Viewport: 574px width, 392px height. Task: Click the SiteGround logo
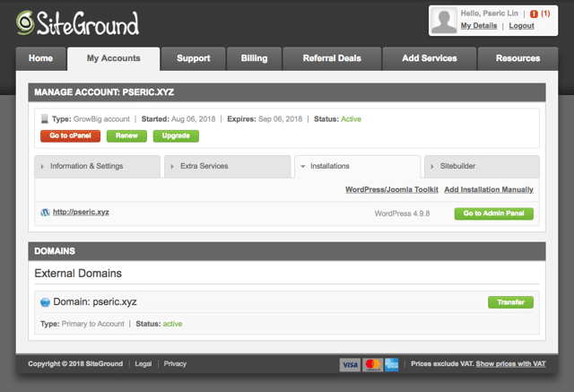[78, 23]
